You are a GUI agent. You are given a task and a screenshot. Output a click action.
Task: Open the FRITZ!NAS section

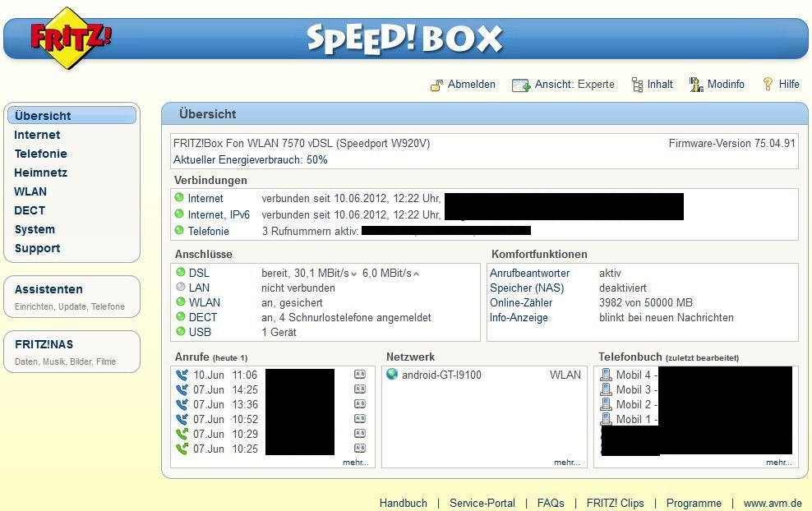[72, 352]
